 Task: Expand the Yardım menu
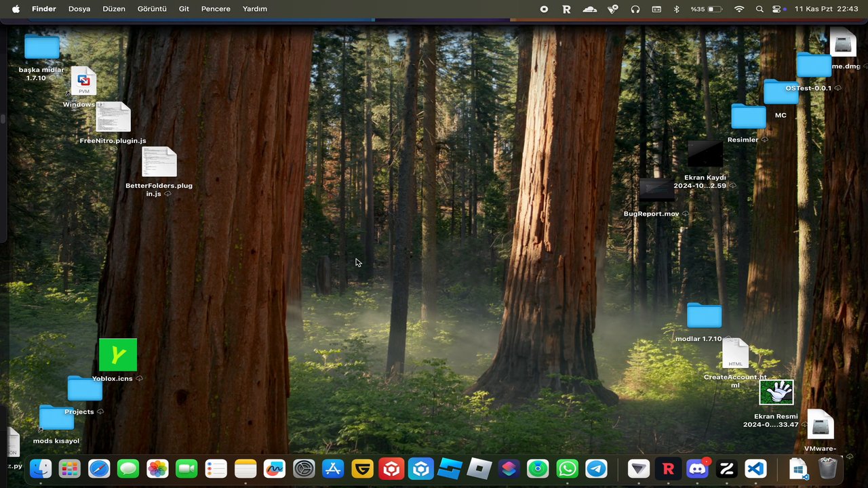click(x=255, y=9)
